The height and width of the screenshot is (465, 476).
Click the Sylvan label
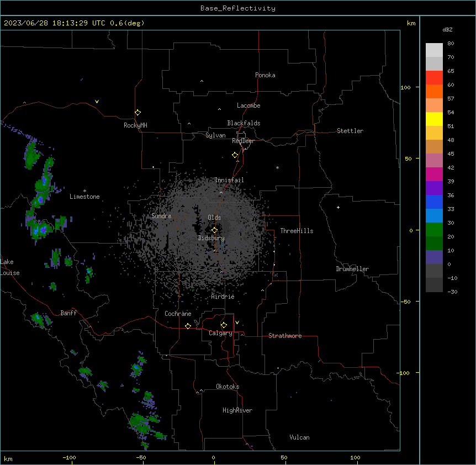click(215, 135)
